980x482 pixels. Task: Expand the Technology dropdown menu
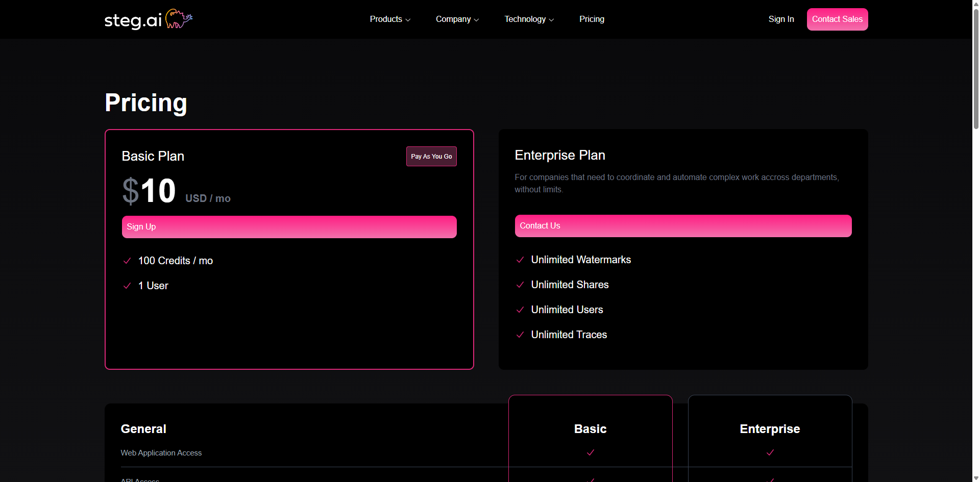(x=528, y=19)
